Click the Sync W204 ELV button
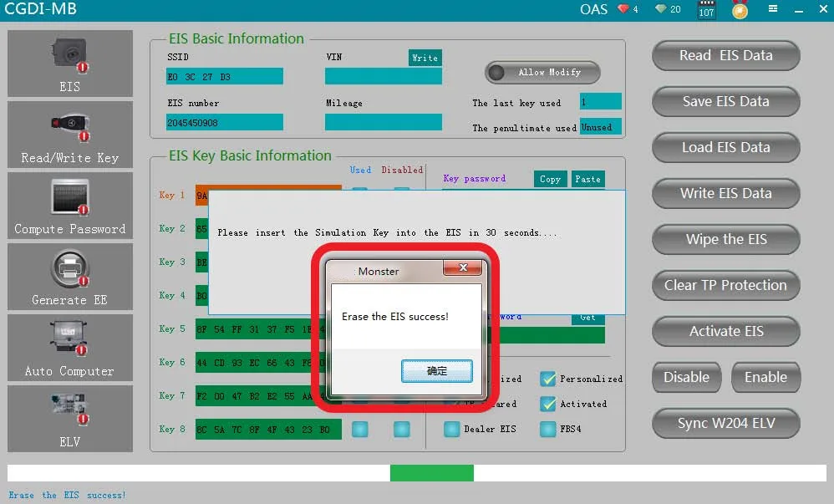 point(726,423)
